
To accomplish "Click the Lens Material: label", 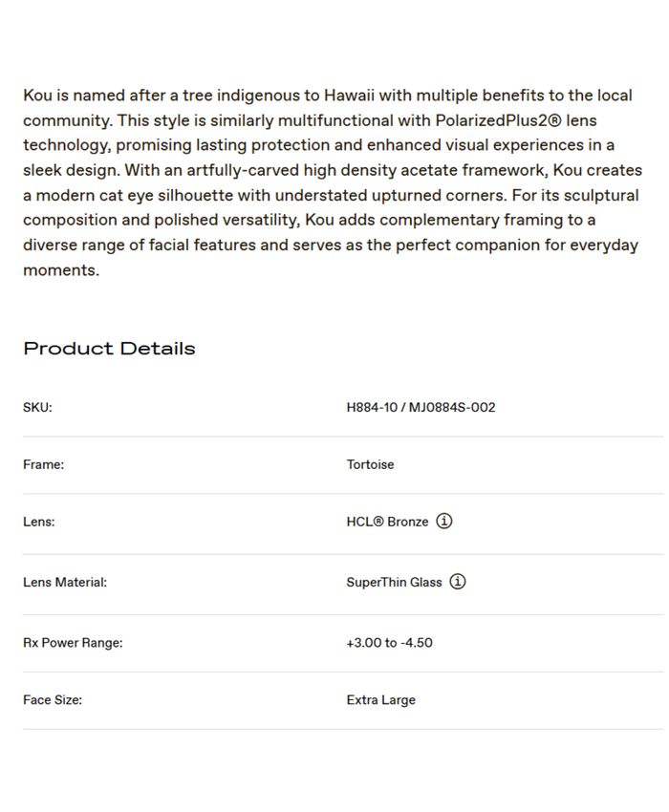I will [x=65, y=583].
